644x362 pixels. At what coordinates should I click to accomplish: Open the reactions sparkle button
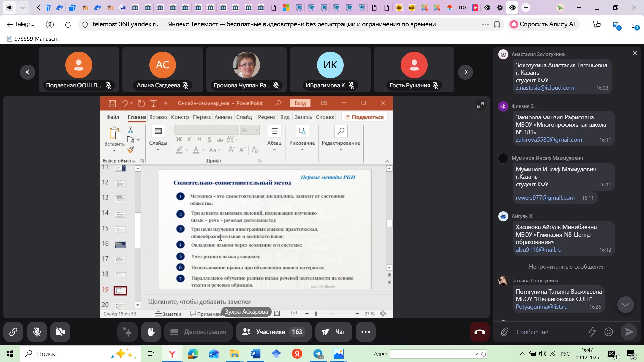(x=127, y=332)
